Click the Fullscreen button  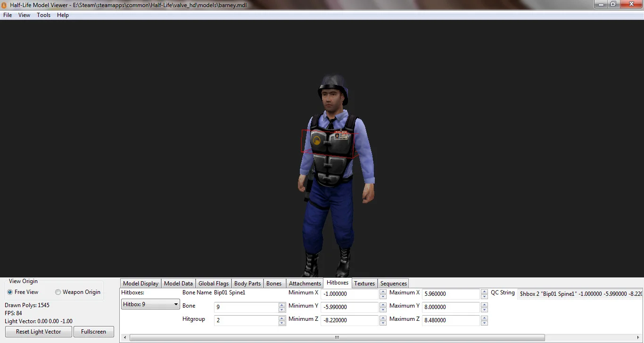[x=94, y=332]
